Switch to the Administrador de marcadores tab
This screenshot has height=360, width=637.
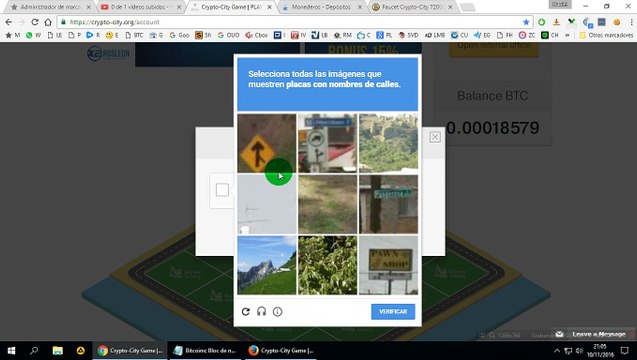point(50,7)
